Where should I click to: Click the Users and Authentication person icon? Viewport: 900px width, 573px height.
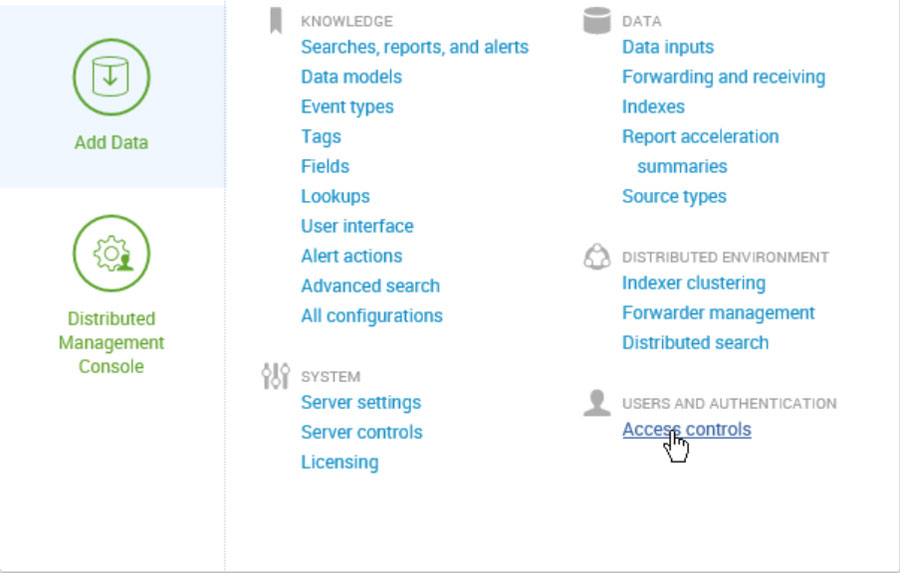[597, 403]
